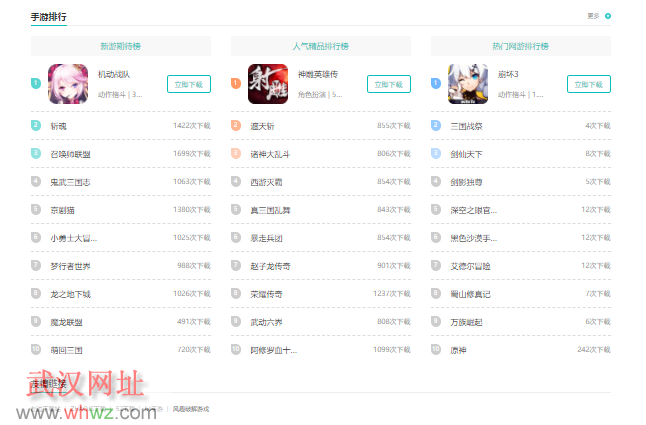The height and width of the screenshot is (425, 646).
Task: Click the 风趣破解游戏 footer link
Action: coord(192,409)
